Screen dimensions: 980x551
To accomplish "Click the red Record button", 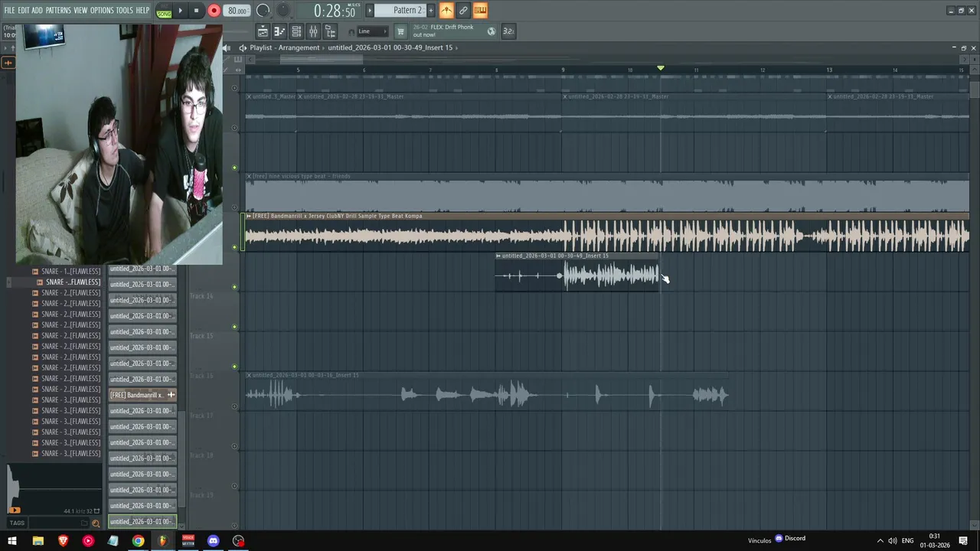I will coord(214,11).
